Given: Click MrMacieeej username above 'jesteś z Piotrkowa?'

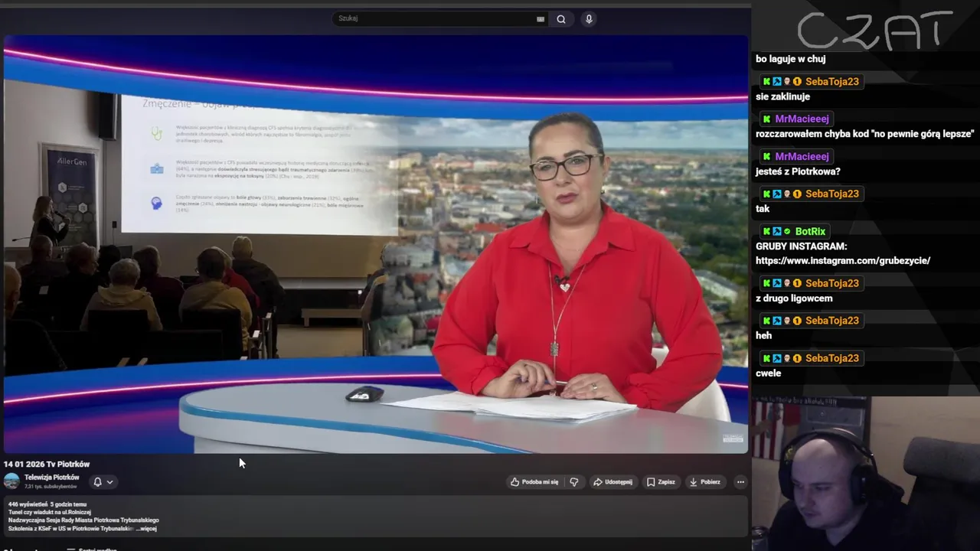Looking at the screenshot, I should (x=802, y=156).
